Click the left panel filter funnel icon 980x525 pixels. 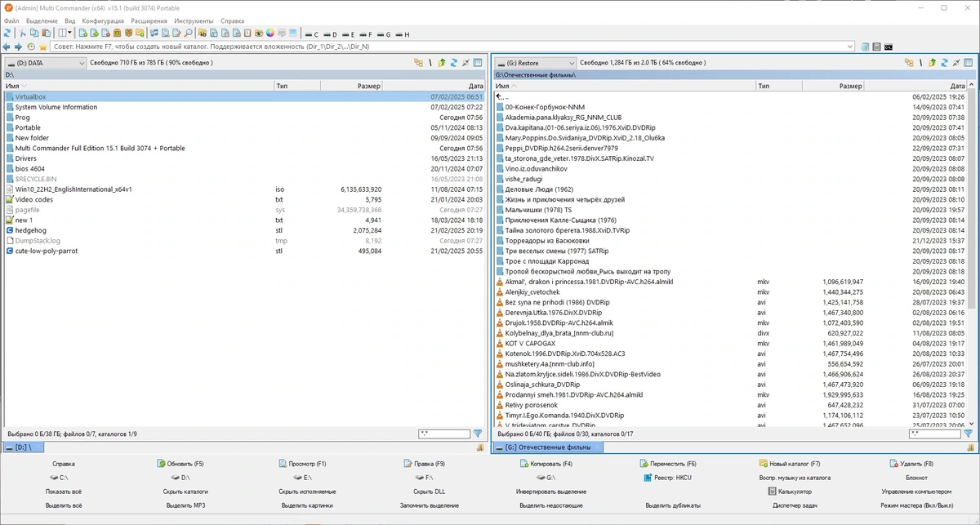[478, 434]
